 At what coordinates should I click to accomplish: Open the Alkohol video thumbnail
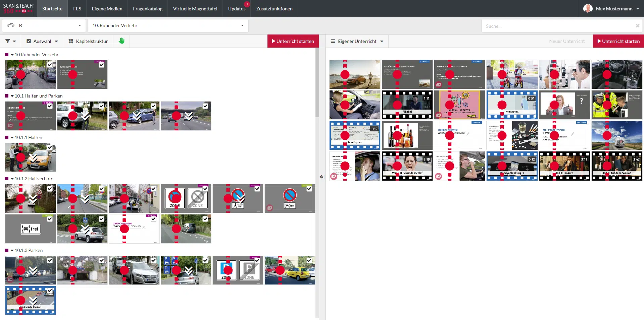coord(407,105)
